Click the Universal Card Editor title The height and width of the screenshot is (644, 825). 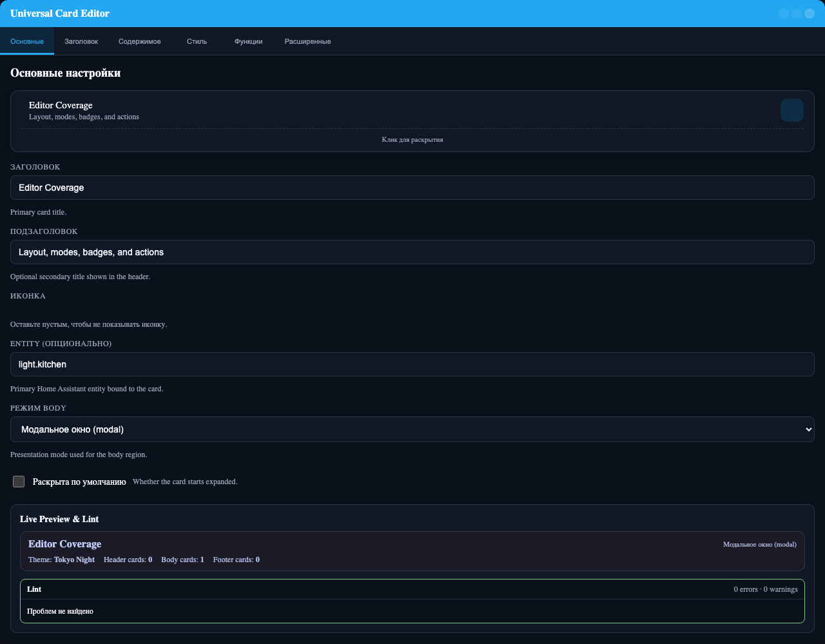pos(59,14)
